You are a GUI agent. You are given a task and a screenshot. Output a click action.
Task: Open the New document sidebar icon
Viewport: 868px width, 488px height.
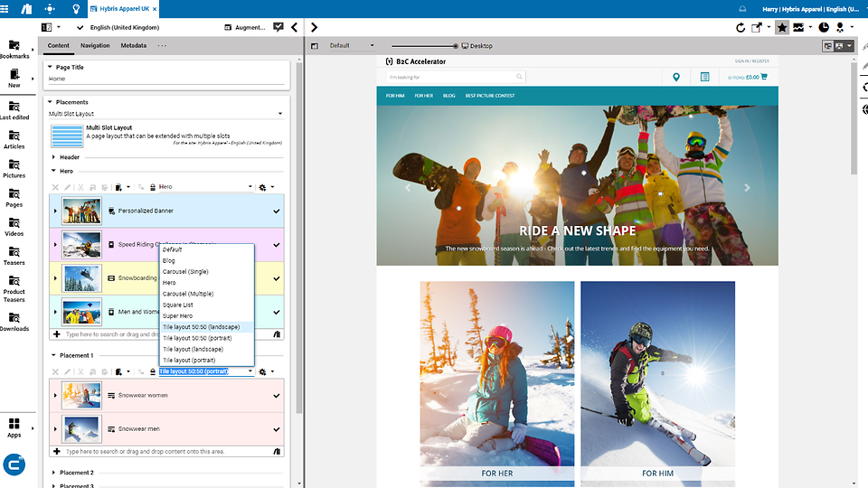click(x=14, y=78)
